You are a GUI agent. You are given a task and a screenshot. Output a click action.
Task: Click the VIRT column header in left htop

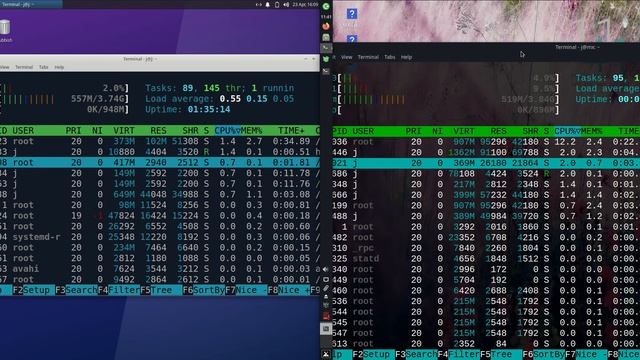pos(124,131)
